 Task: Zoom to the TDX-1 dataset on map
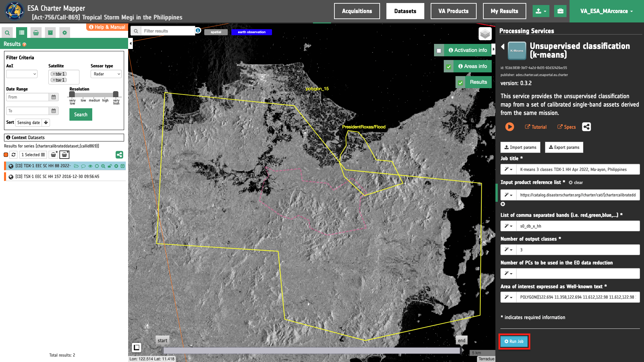103,166
